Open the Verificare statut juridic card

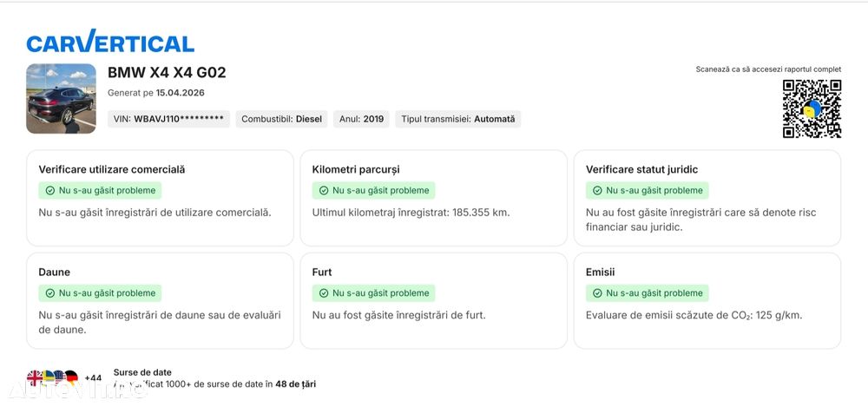pyautogui.click(x=707, y=198)
